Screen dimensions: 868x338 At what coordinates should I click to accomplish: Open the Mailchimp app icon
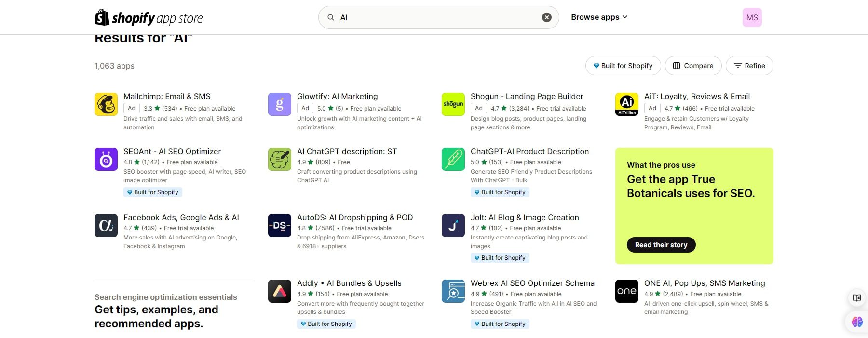tap(106, 104)
